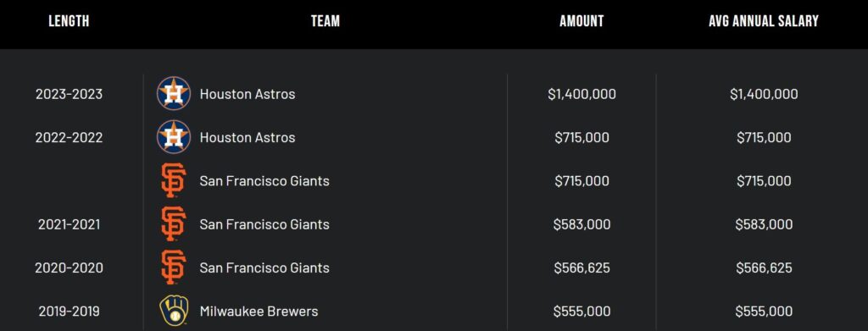Sort by the AVG ANNUAL SALARY header
Viewport: 868px width, 331px height.
click(x=764, y=21)
